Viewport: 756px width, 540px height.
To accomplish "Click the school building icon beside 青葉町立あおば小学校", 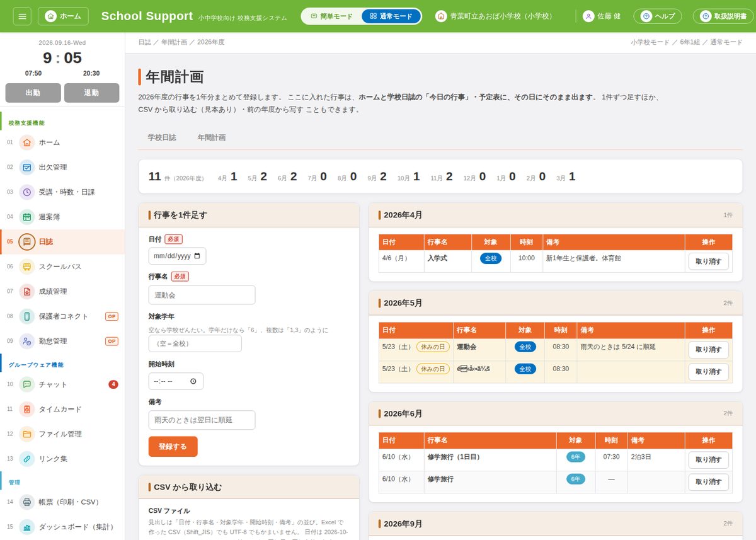I will pyautogui.click(x=441, y=16).
